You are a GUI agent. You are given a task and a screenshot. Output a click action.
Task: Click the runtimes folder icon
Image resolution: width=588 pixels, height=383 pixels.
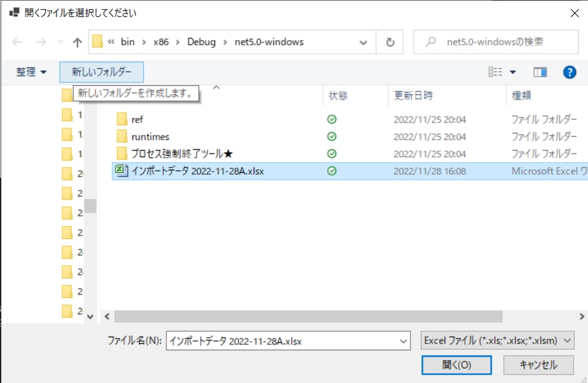pyautogui.click(x=121, y=136)
